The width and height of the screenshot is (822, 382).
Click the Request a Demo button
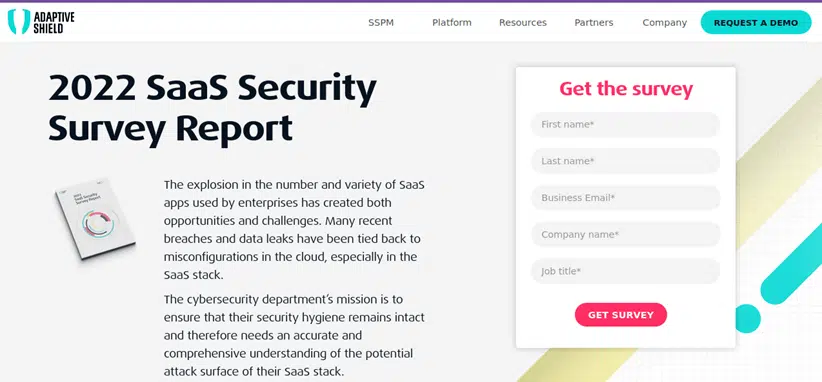[755, 23]
